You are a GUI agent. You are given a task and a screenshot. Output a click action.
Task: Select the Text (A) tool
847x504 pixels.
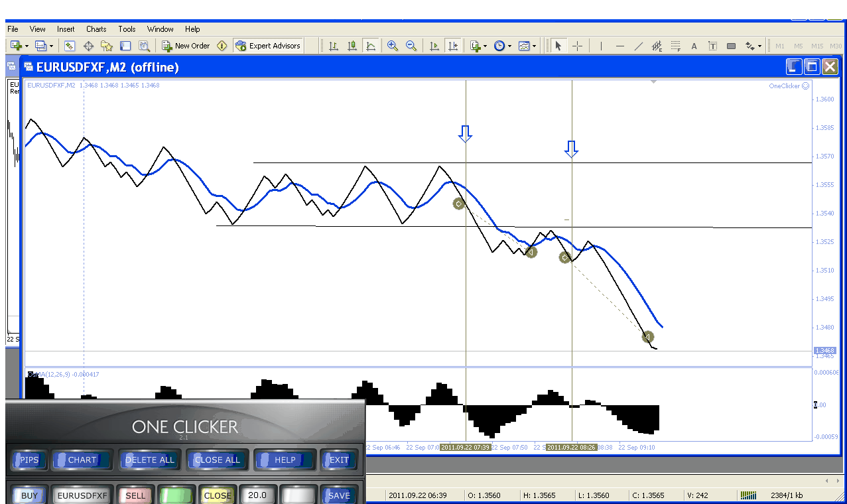[694, 46]
